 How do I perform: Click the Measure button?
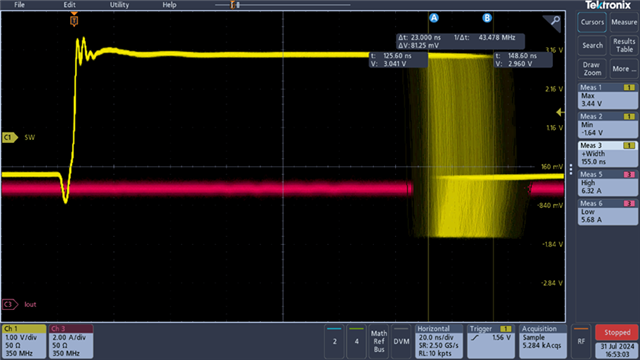click(624, 22)
